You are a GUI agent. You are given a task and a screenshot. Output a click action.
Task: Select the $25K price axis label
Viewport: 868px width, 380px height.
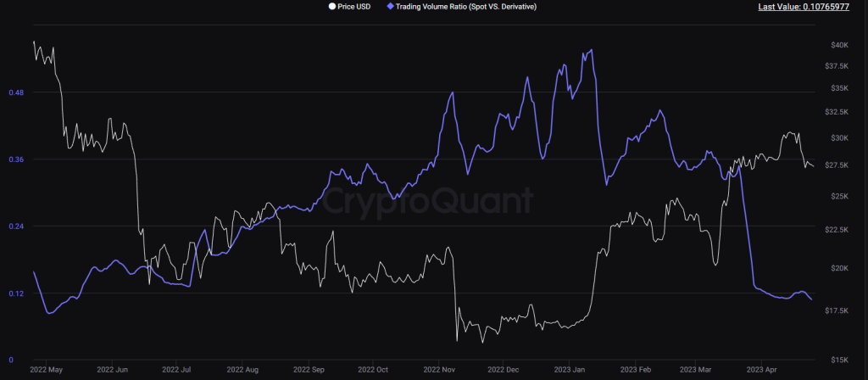click(x=840, y=196)
